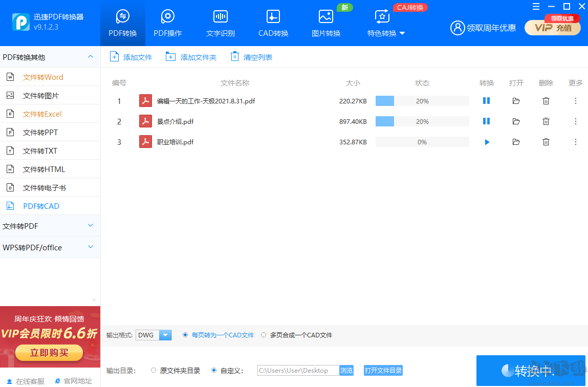Delete 景点介绍.pdf from list
The height and width of the screenshot is (387, 588).
point(546,121)
